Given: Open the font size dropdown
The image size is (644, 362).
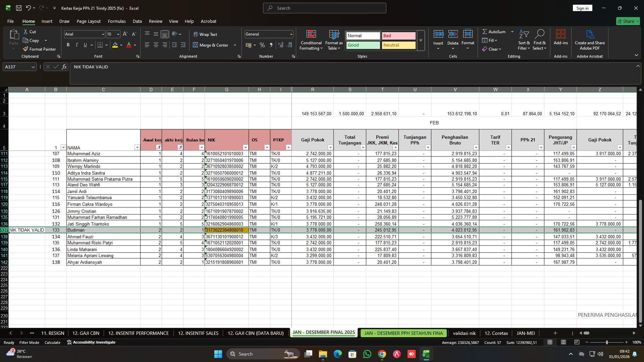Looking at the screenshot, I should pyautogui.click(x=118, y=34).
